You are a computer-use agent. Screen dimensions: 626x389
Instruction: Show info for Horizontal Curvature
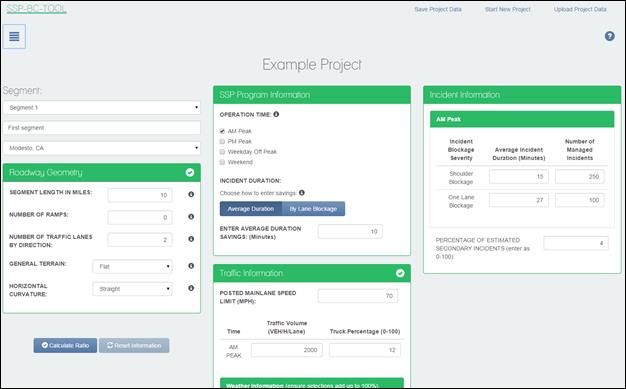click(191, 288)
